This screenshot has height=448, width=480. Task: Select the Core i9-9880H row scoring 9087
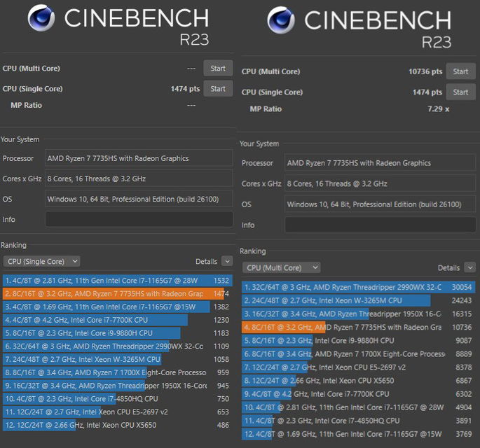359,341
